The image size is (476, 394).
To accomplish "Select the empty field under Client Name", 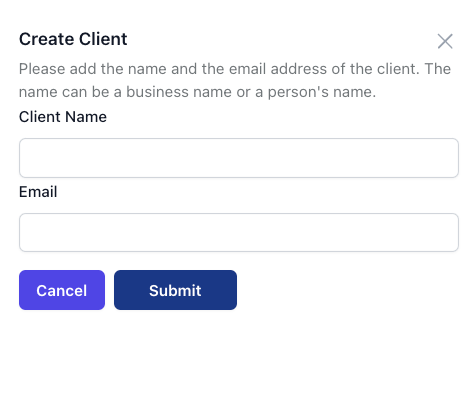I will pos(239,158).
